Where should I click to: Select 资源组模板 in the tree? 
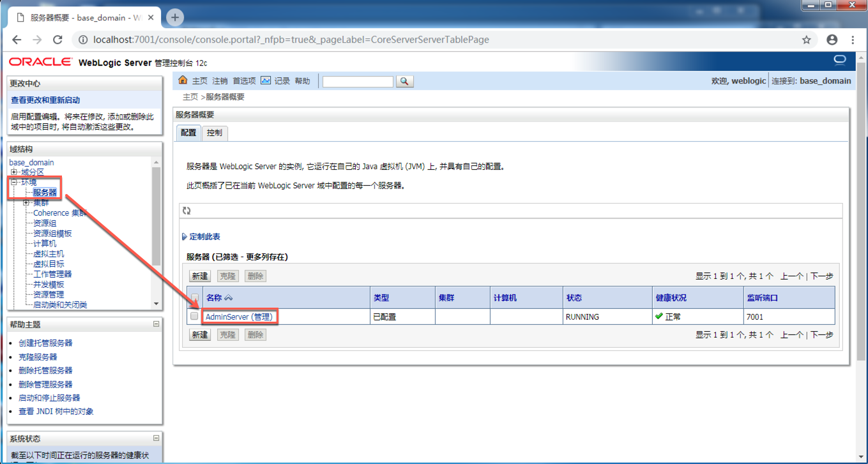click(52, 234)
